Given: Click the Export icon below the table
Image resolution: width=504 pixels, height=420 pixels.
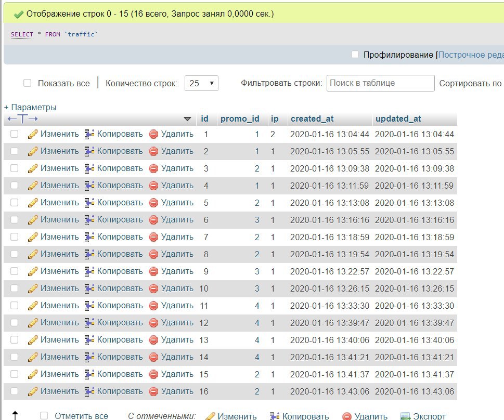Looking at the screenshot, I should [x=406, y=416].
